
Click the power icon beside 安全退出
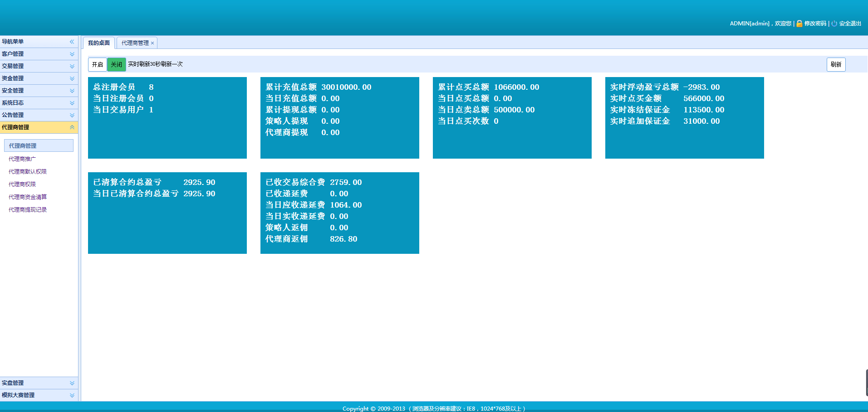834,24
